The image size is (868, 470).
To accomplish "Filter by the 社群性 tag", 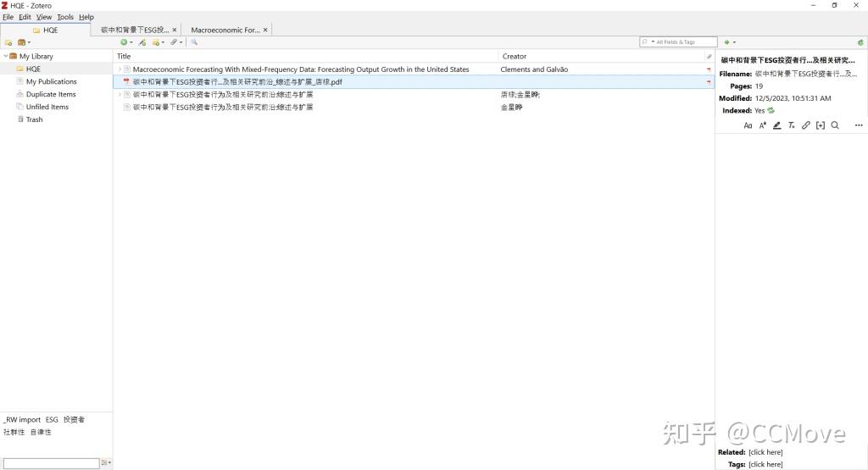I will point(14,433).
